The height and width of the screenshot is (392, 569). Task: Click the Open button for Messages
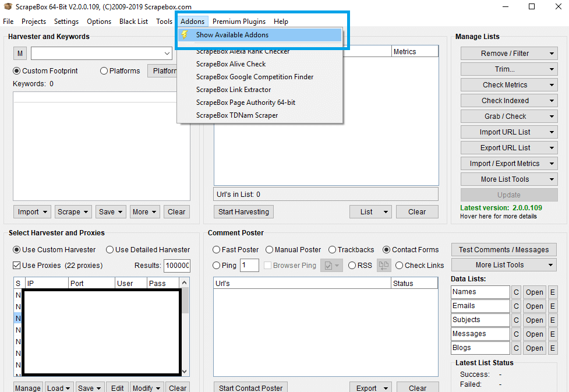point(534,334)
